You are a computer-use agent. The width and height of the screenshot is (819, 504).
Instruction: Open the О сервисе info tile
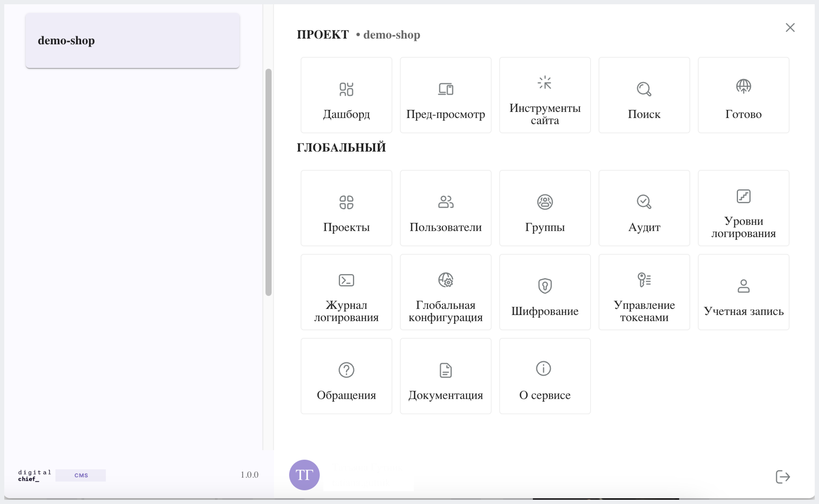(x=545, y=376)
